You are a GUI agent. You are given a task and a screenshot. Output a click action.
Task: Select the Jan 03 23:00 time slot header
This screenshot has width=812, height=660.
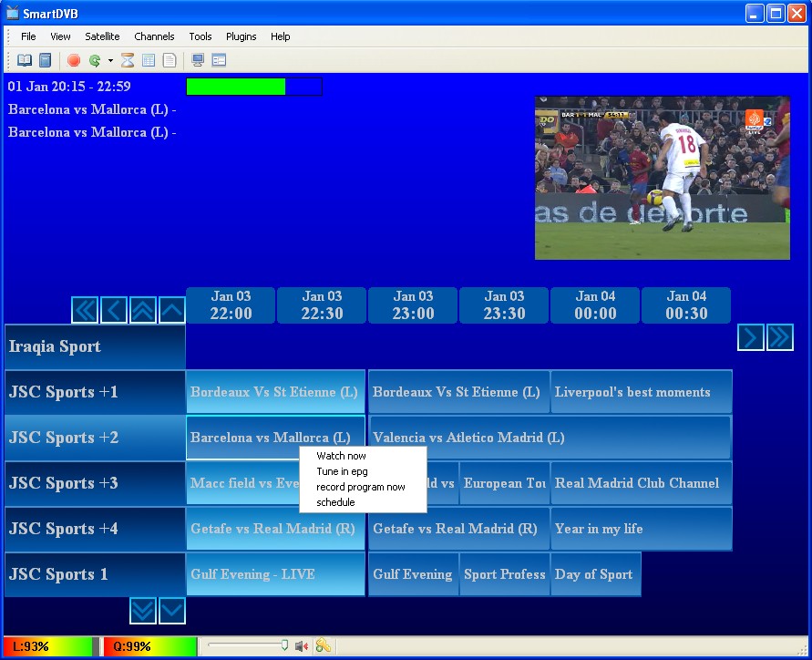(x=413, y=305)
